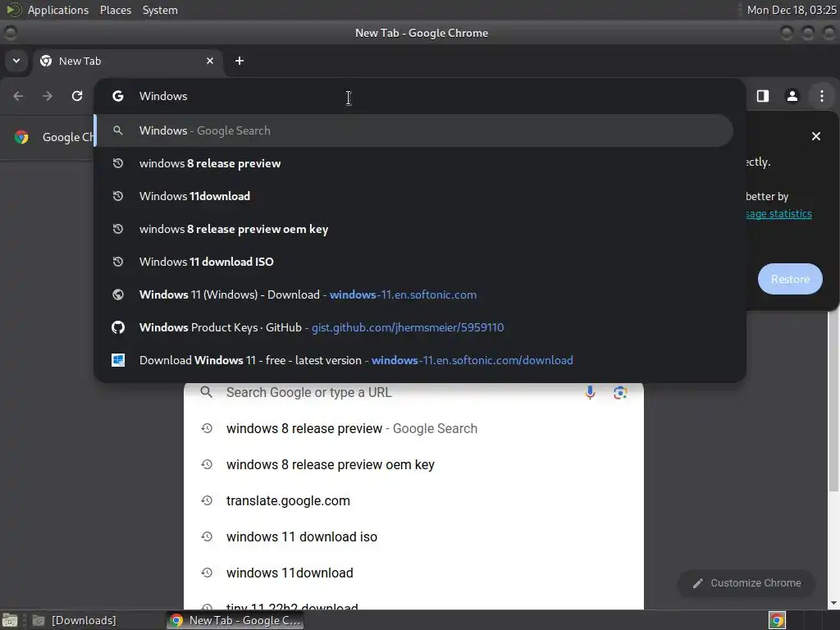Reload the page with the refresh icon
Screen dimensions: 840x630
77,96
